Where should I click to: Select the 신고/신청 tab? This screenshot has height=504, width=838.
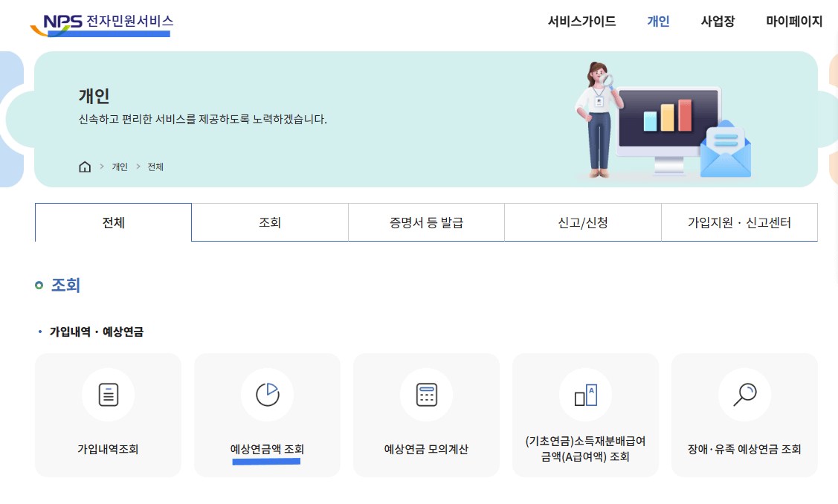click(x=582, y=221)
